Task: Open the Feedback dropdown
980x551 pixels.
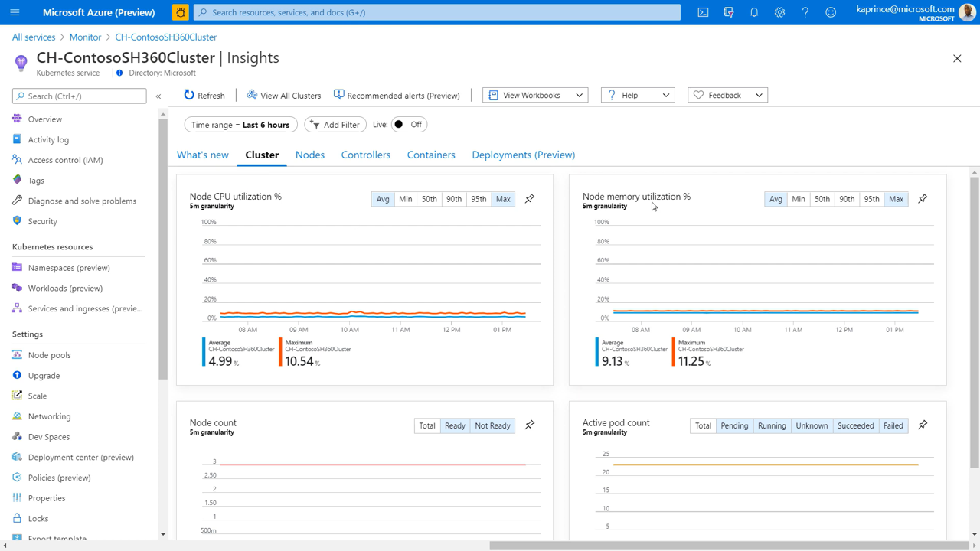Action: pos(727,96)
